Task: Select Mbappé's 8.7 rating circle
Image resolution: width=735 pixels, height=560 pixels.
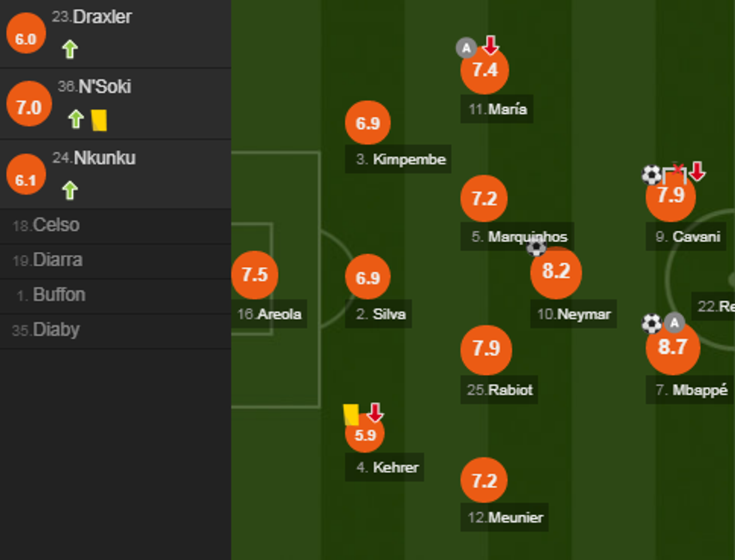Action: 673,348
